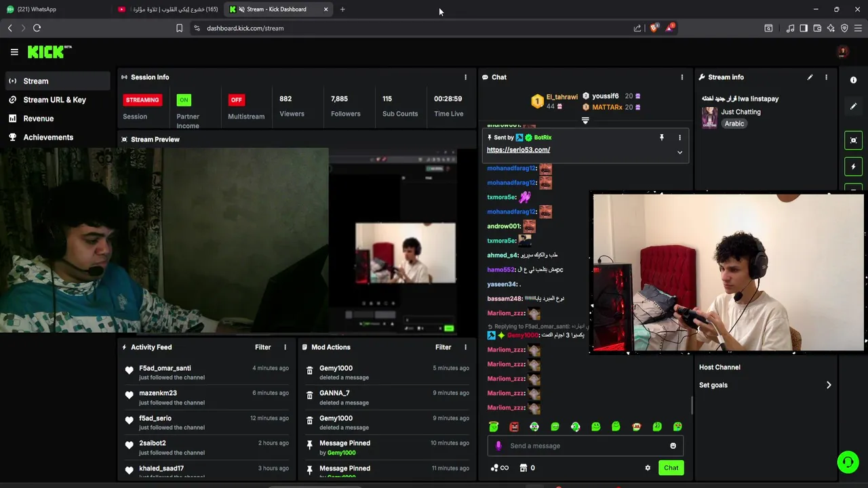The width and height of the screenshot is (868, 488).
Task: Click the red angry emote in quick emotes
Action: (x=514, y=426)
